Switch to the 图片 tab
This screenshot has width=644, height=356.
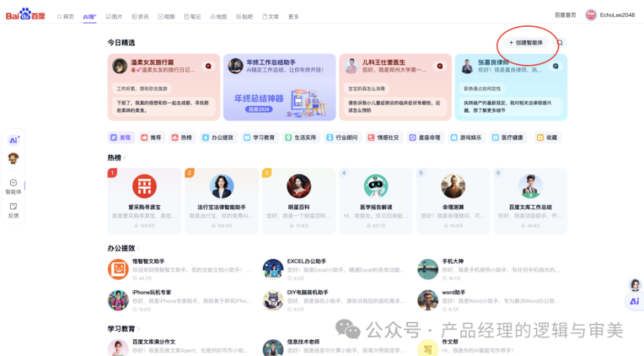(114, 17)
